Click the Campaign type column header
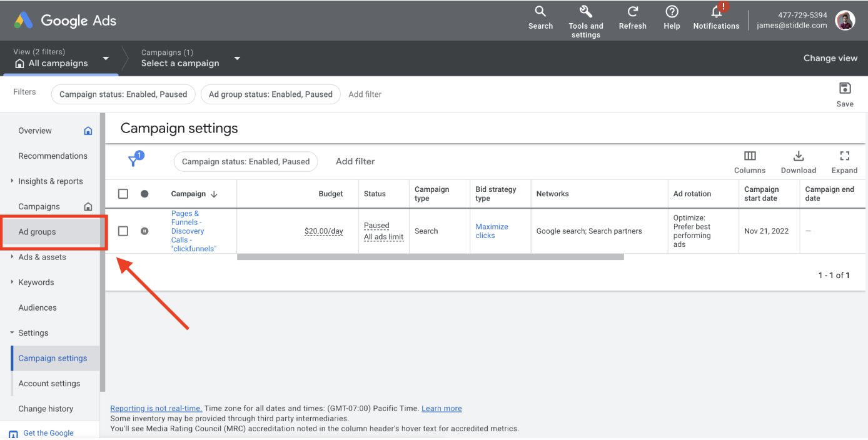The width and height of the screenshot is (868, 440). [x=432, y=194]
